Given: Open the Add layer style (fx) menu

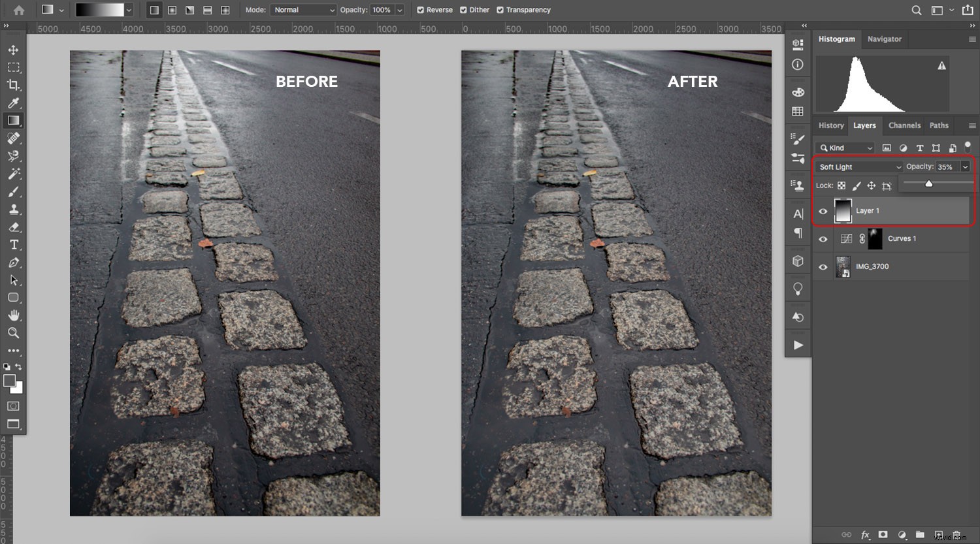Looking at the screenshot, I should tap(866, 534).
